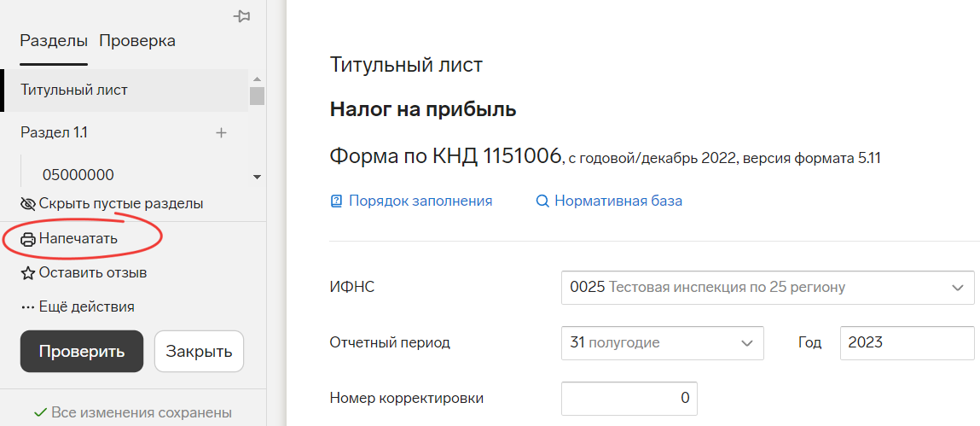Click the magnifier icon of Нормативная база
Screen dimensions: 980x426
(x=542, y=201)
